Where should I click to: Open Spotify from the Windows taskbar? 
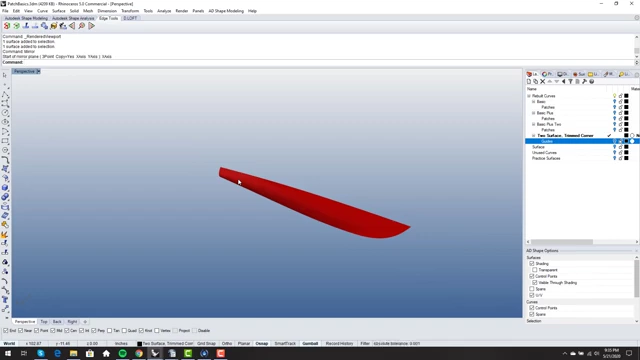click(122, 353)
